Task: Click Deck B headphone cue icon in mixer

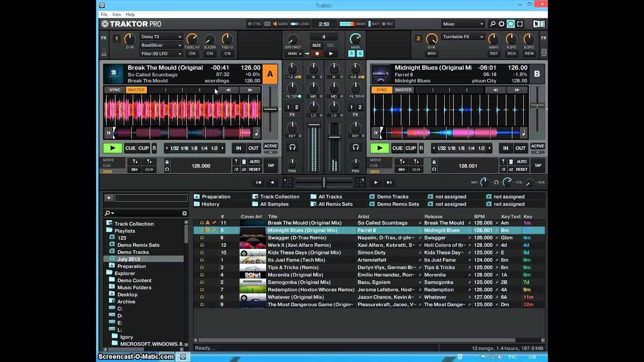Action: coord(356,147)
